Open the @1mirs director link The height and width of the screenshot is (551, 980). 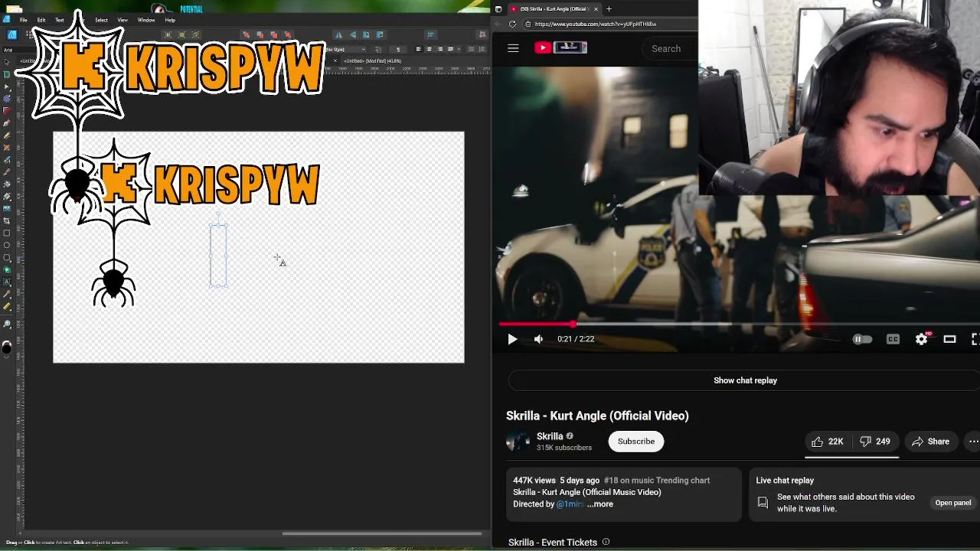[570, 504]
